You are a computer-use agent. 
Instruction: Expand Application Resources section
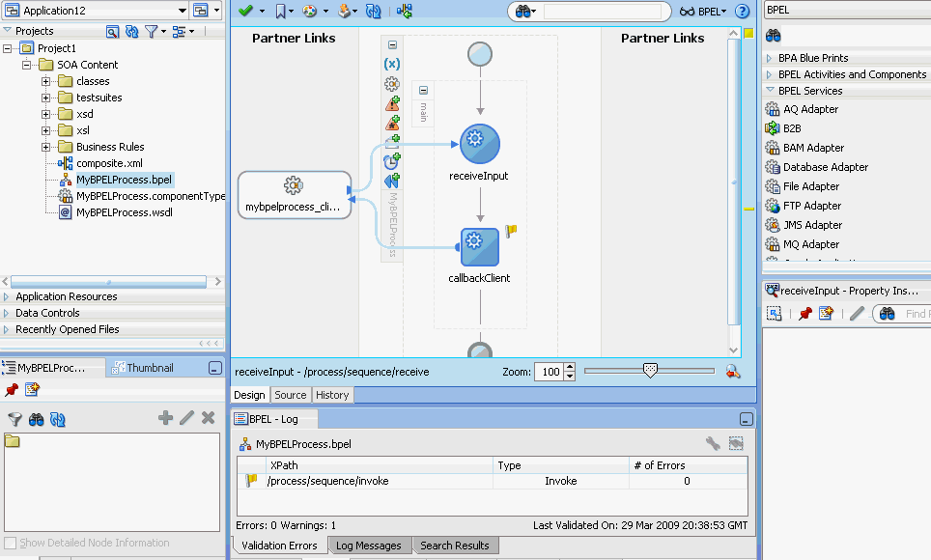pyautogui.click(x=7, y=296)
